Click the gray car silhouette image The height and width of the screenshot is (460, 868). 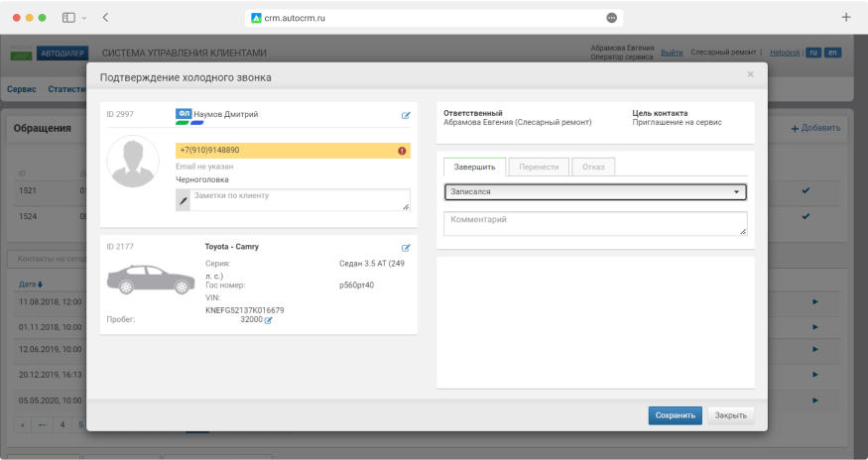151,280
